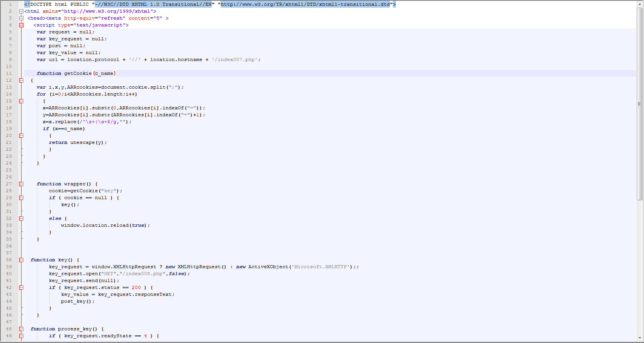
Task: Collapse the key() function fold marker
Action: pos(22,260)
